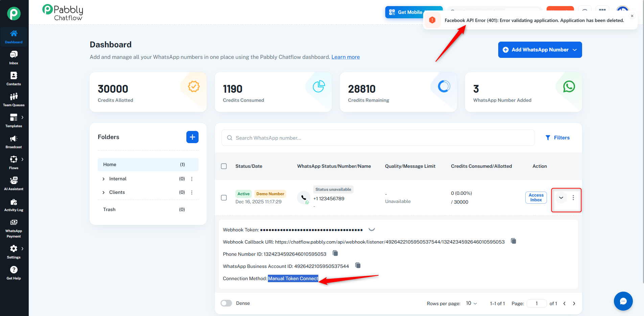Check the Demo Number row checkbox
Image resolution: width=644 pixels, height=316 pixels.
point(224,198)
